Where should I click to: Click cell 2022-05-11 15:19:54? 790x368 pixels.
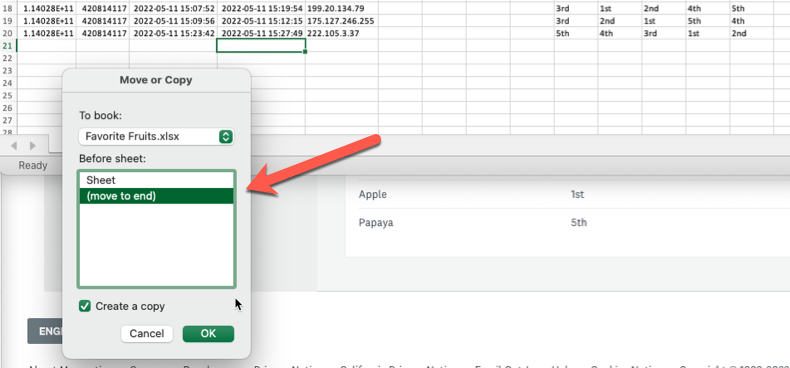tap(261, 9)
